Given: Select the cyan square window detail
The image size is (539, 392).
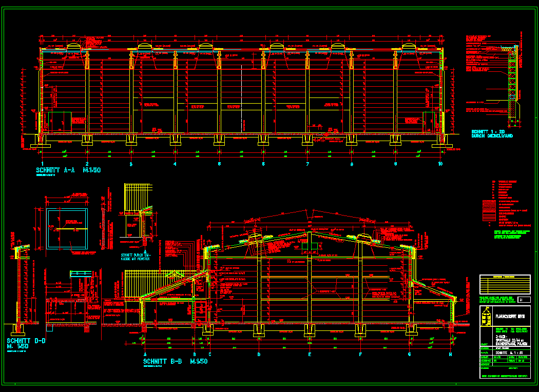Looking at the screenshot, I should (x=67, y=228).
